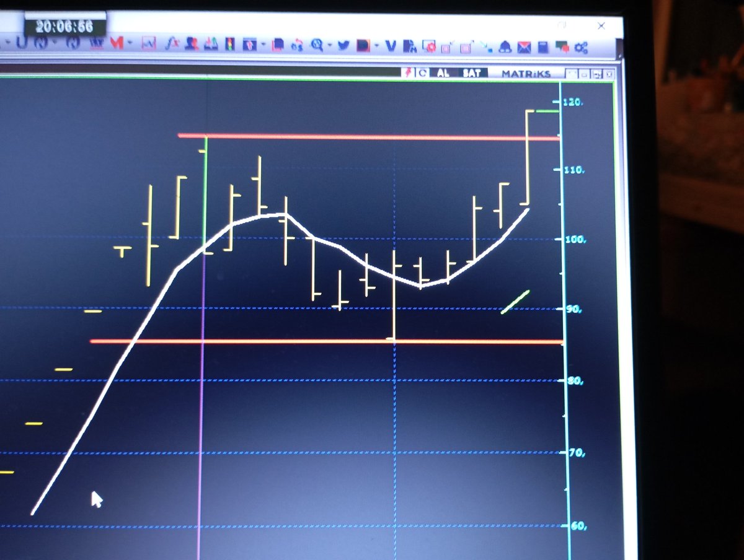Click the screen with red gear icon

pos(429,46)
